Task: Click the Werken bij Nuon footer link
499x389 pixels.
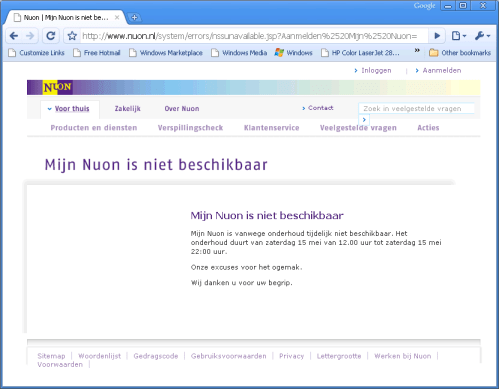Action: [403, 356]
